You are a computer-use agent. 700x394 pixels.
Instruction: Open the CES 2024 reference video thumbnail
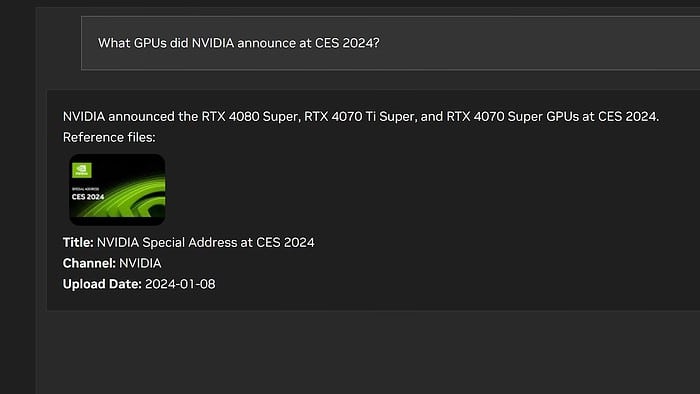[x=117, y=190]
